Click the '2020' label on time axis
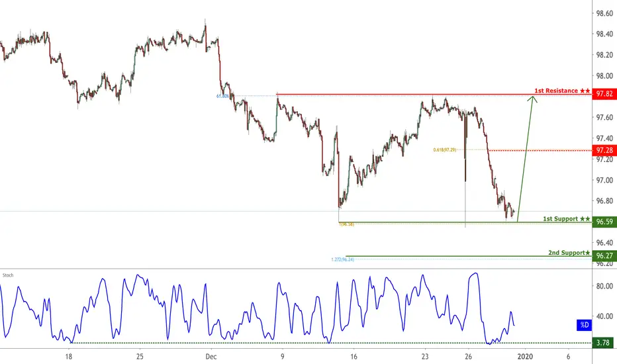This screenshot has width=617, height=364. 526,357
